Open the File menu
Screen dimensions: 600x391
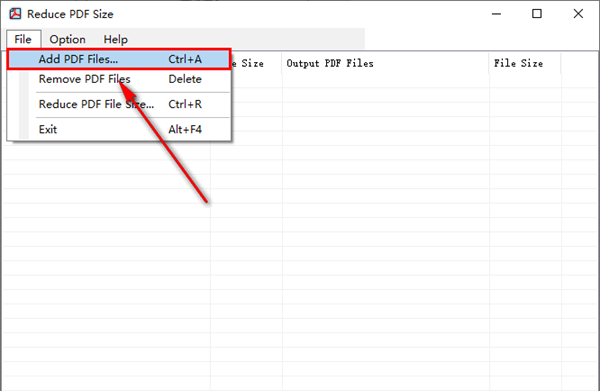23,39
